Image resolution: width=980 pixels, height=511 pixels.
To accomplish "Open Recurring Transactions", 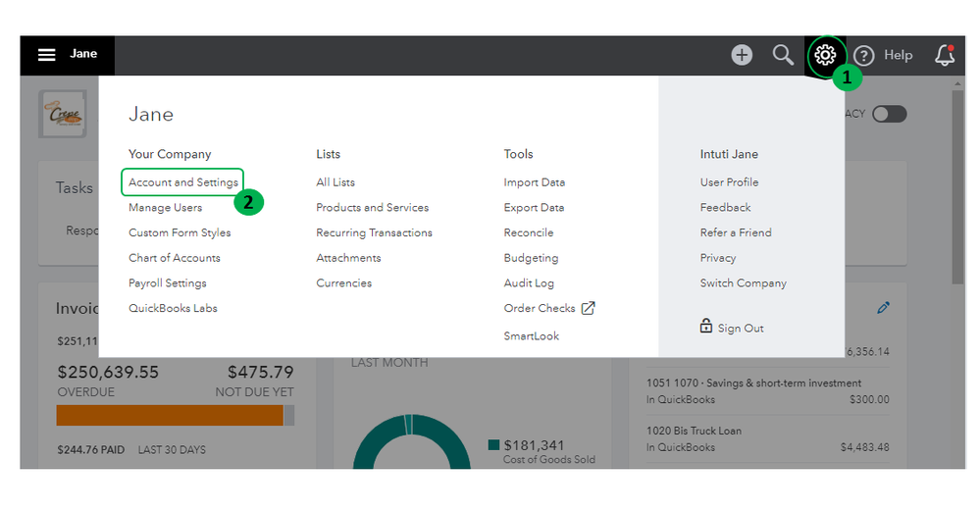I will 374,232.
